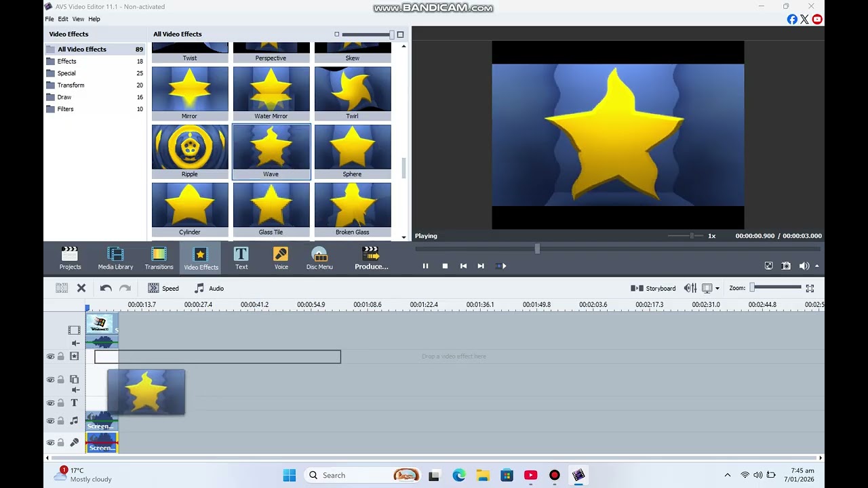Viewport: 868px width, 488px height.
Task: Open the Voice recording panel
Action: pos(281,258)
